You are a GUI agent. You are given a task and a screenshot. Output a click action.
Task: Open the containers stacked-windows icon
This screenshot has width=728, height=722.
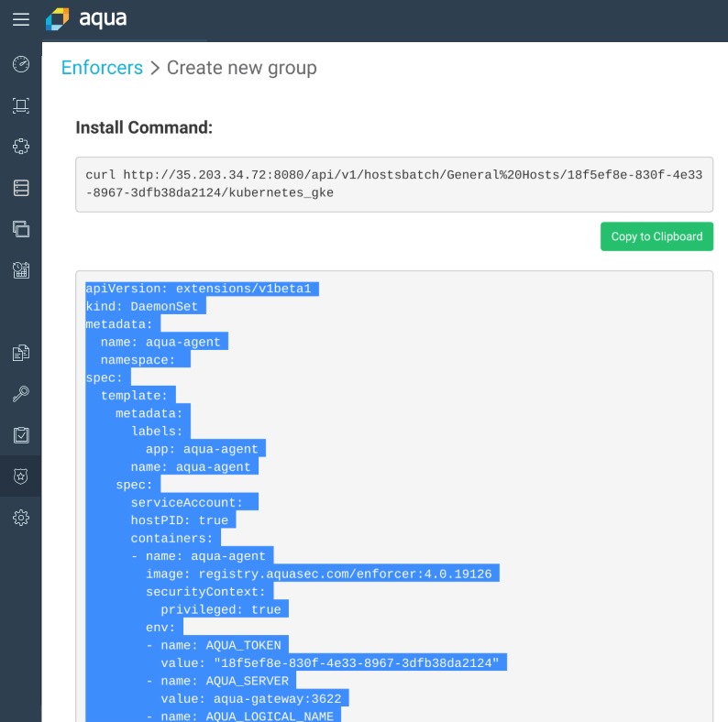tap(21, 229)
